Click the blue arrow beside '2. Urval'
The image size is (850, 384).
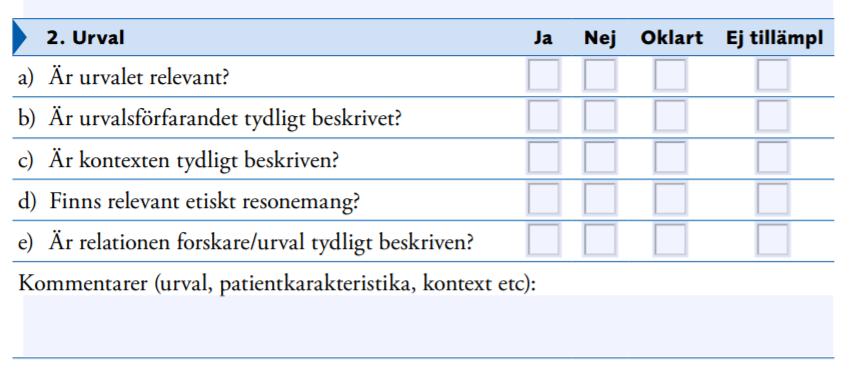click(20, 37)
